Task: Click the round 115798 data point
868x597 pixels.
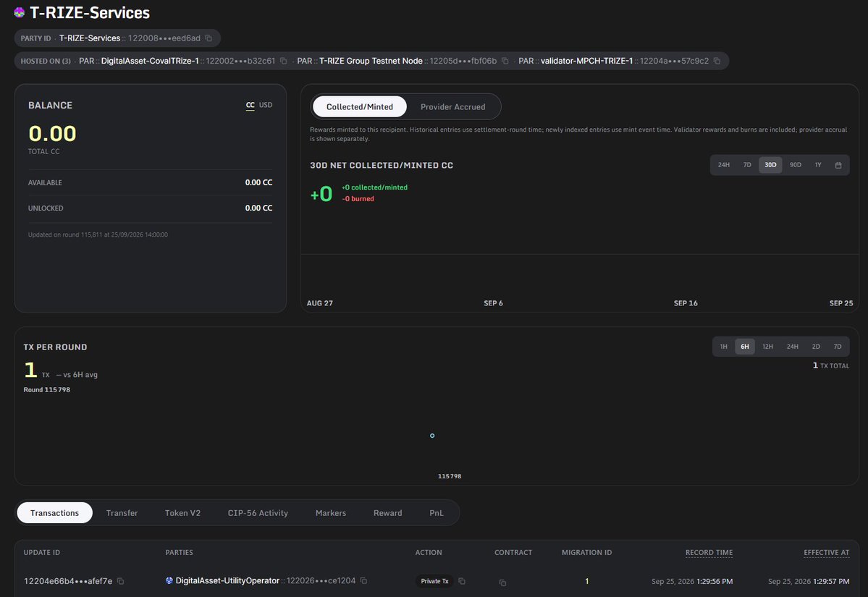Action: (x=432, y=436)
